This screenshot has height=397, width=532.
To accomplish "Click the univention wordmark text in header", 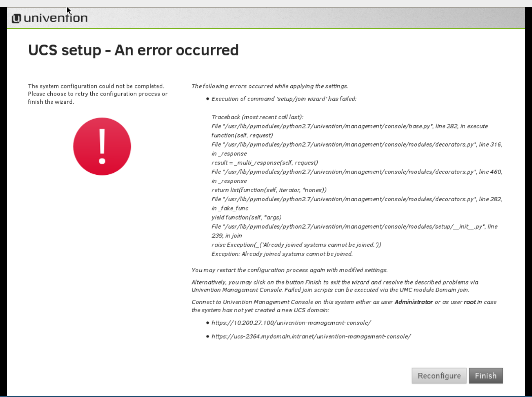I will coord(55,18).
